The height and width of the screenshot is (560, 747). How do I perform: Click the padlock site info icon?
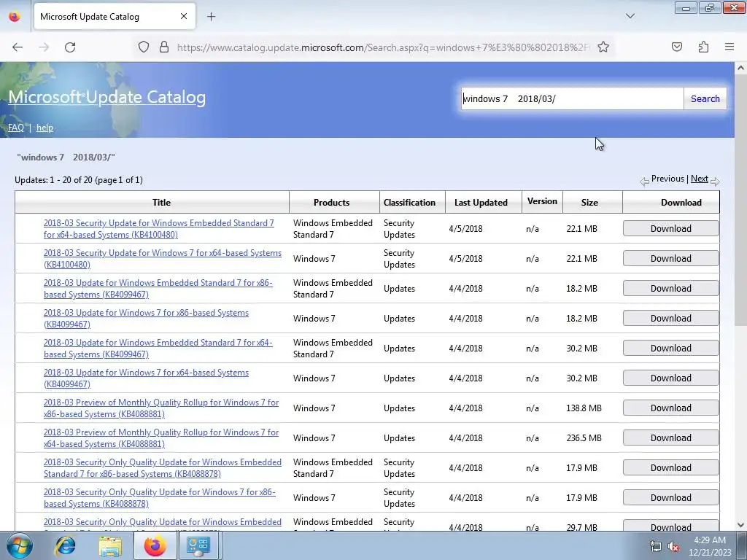point(164,47)
